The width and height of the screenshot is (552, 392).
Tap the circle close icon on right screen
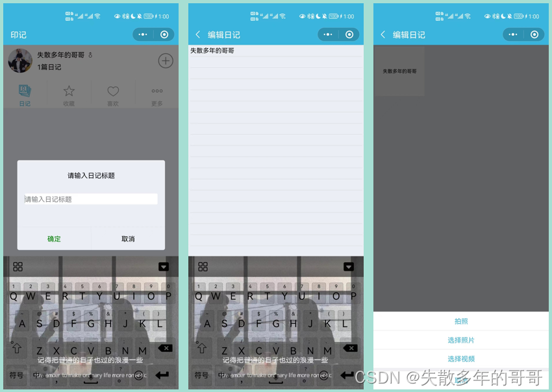coord(534,34)
